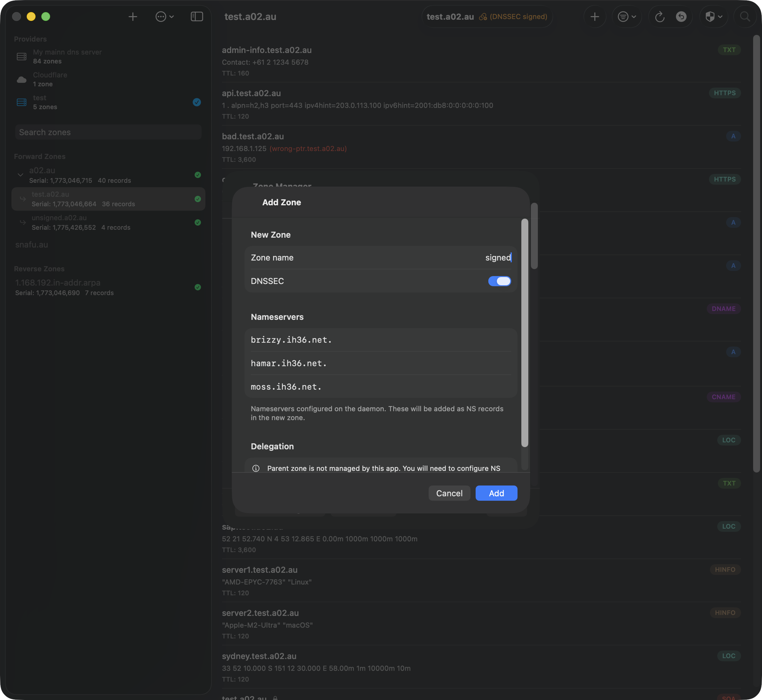762x700 pixels.
Task: Click the DNSSEC signed status badge
Action: coord(513,17)
